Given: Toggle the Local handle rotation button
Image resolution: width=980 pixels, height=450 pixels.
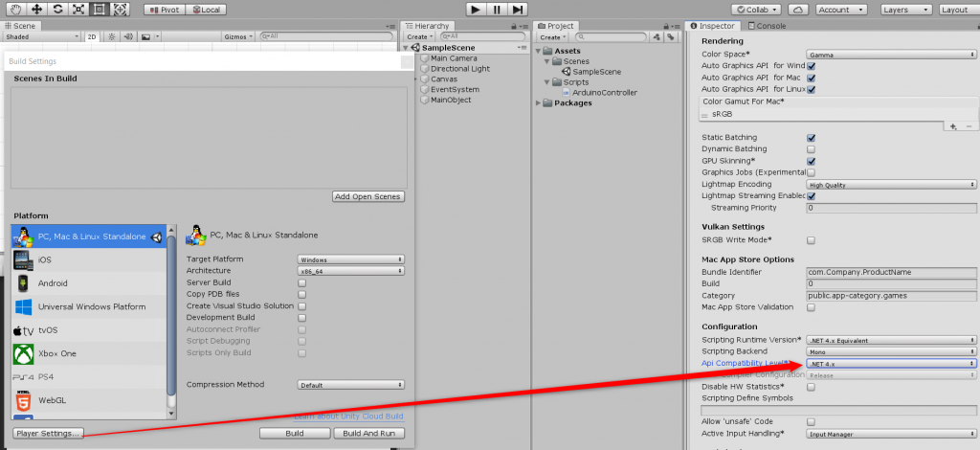Looking at the screenshot, I should pos(207,10).
